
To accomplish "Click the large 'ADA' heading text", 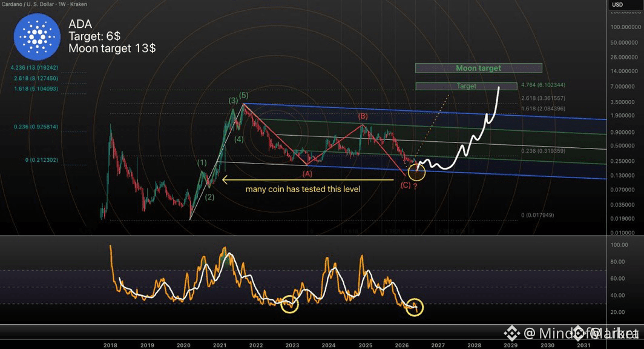I will pyautogui.click(x=80, y=24).
